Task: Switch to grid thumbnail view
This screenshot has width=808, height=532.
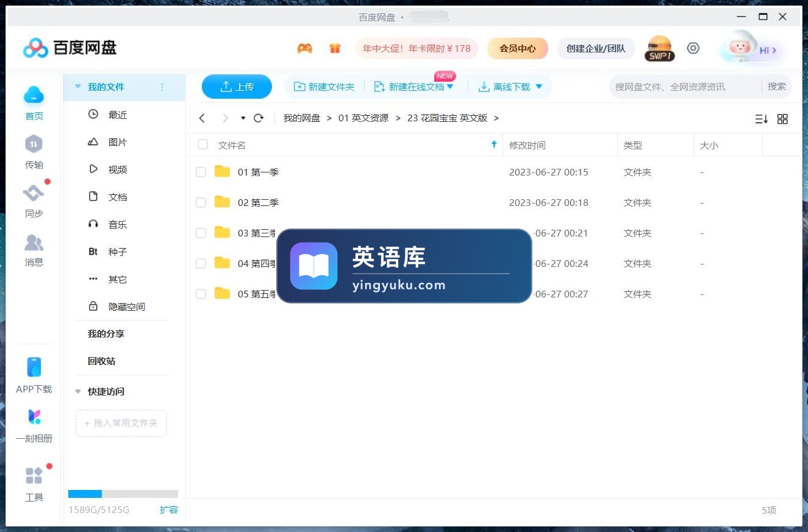Action: coord(783,119)
